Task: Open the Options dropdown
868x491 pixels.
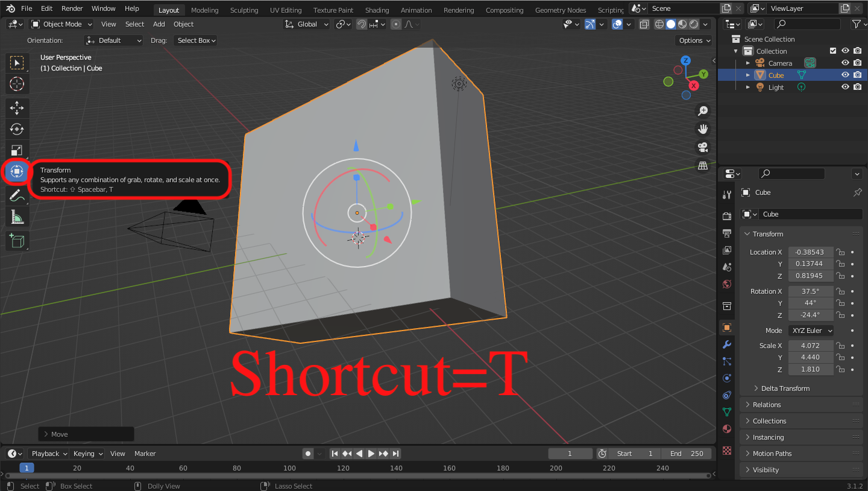Action: [x=694, y=40]
